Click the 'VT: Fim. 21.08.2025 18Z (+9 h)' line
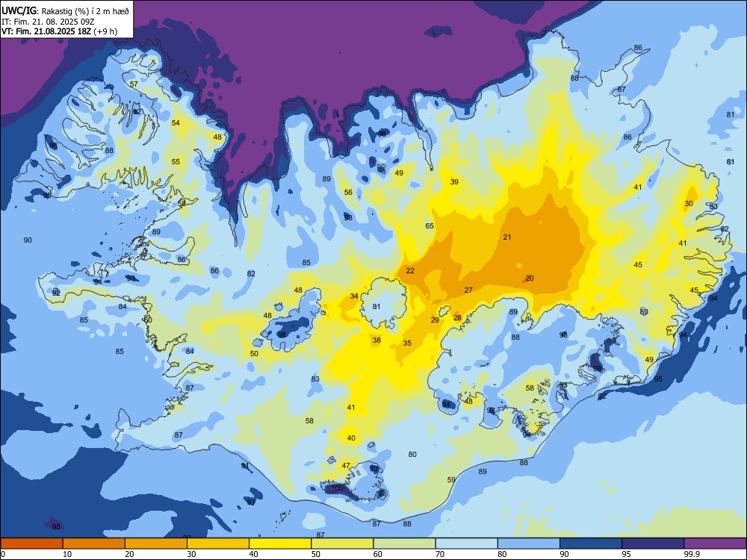747x560 pixels. [60, 31]
